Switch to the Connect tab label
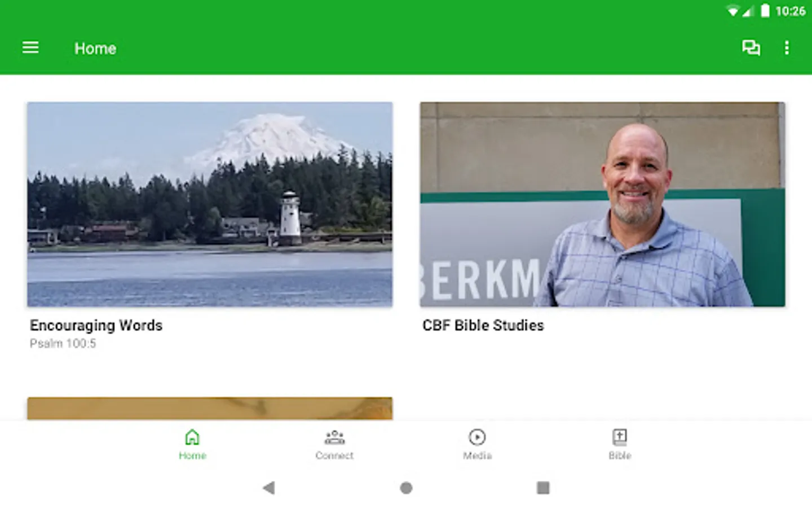The width and height of the screenshot is (812, 508). click(334, 456)
